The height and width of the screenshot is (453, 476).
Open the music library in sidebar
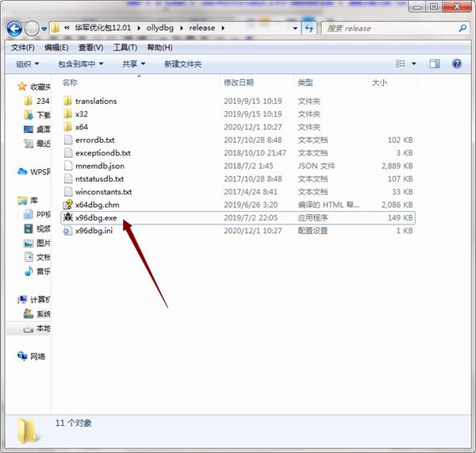(x=36, y=271)
